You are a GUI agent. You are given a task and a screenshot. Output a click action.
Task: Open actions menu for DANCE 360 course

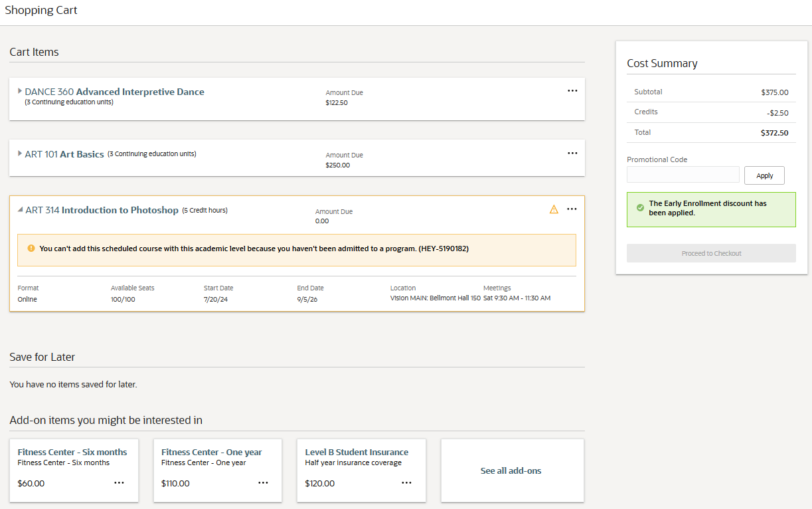[572, 91]
